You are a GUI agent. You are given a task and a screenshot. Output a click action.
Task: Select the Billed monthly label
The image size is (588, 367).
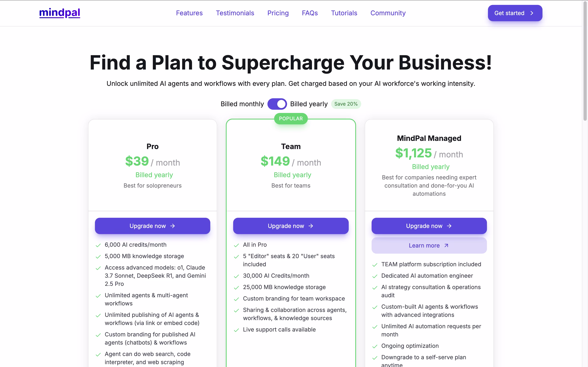pos(242,104)
